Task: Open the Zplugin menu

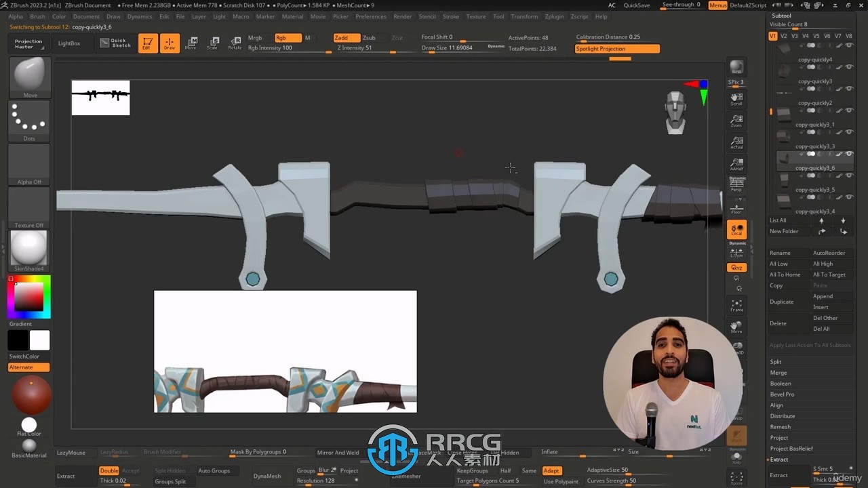Action: pos(554,16)
